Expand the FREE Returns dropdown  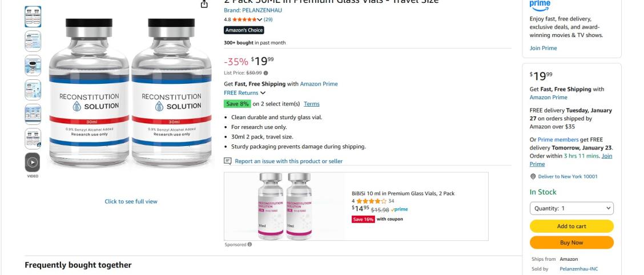click(263, 93)
